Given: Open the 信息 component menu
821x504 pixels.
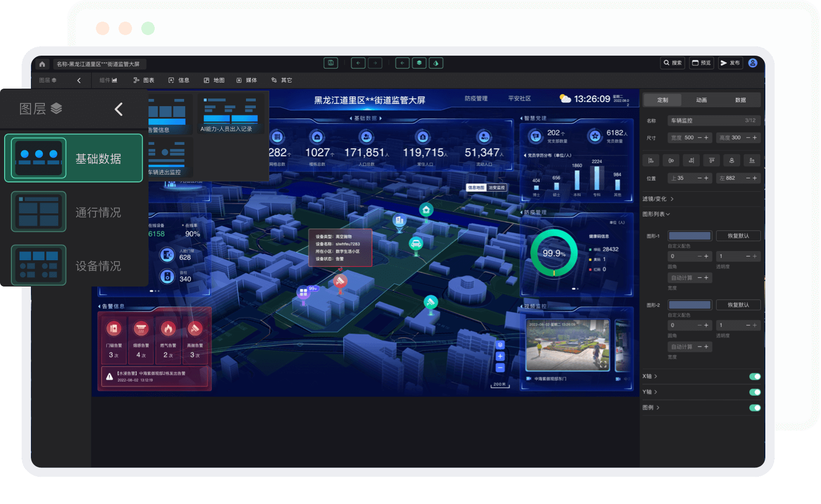Looking at the screenshot, I should [179, 80].
